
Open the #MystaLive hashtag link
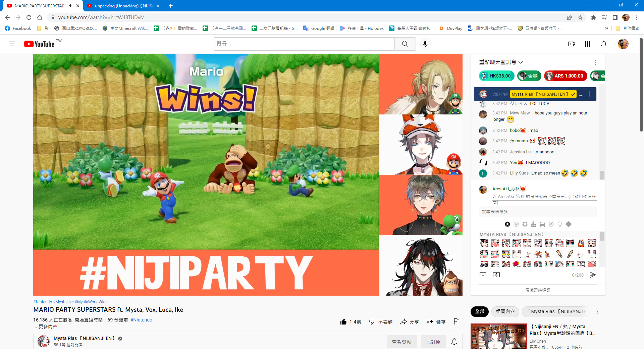click(63, 302)
